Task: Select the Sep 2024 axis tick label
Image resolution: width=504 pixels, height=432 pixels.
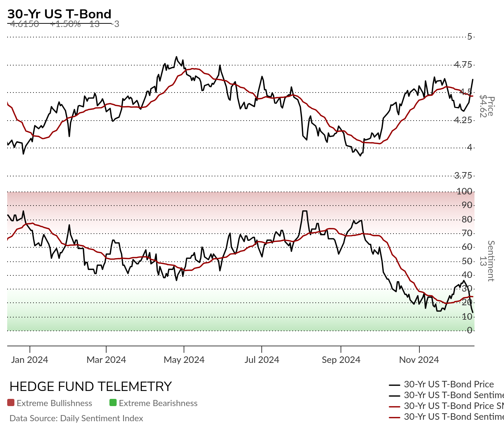Action: pos(341,360)
